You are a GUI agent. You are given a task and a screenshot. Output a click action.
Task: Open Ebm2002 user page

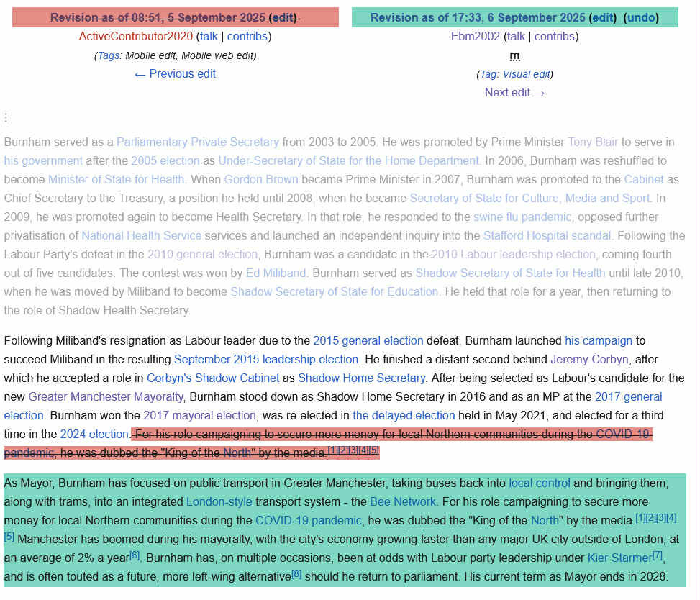[475, 36]
